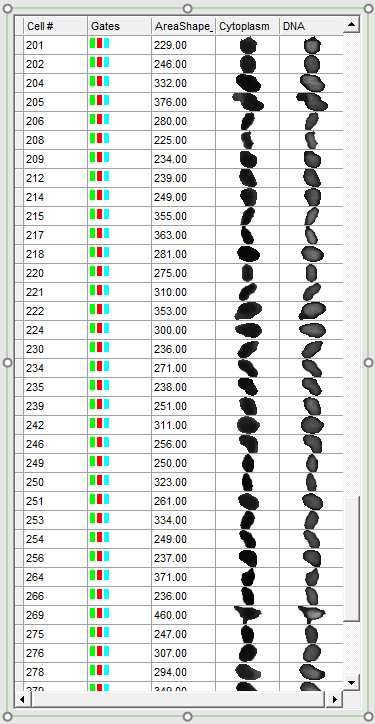Click the vertical scrollbar down arrow
The width and height of the screenshot is (375, 724).
point(351,682)
